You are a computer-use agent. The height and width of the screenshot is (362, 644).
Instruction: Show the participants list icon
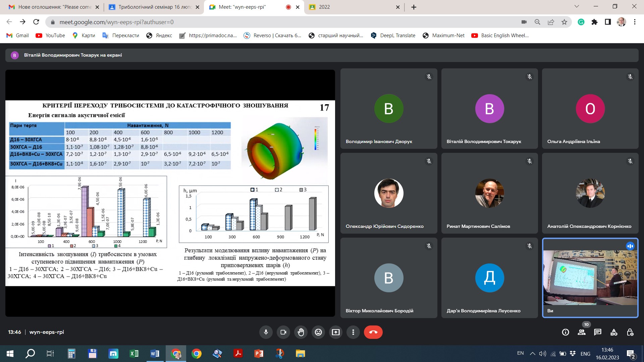pyautogui.click(x=582, y=332)
